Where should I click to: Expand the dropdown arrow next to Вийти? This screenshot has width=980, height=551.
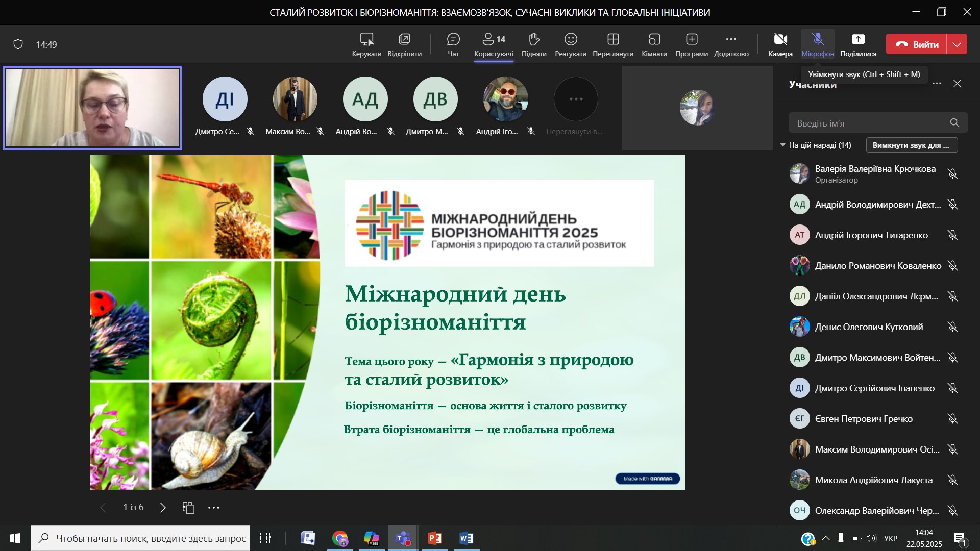(x=957, y=44)
